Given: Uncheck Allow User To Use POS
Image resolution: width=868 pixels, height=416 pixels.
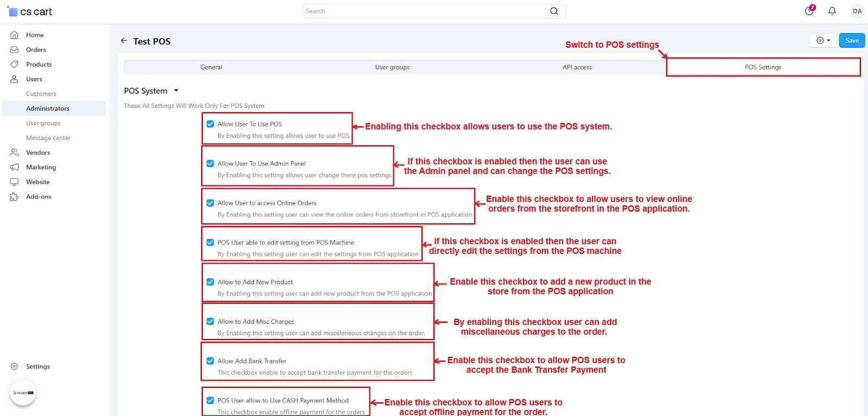Looking at the screenshot, I should (210, 124).
